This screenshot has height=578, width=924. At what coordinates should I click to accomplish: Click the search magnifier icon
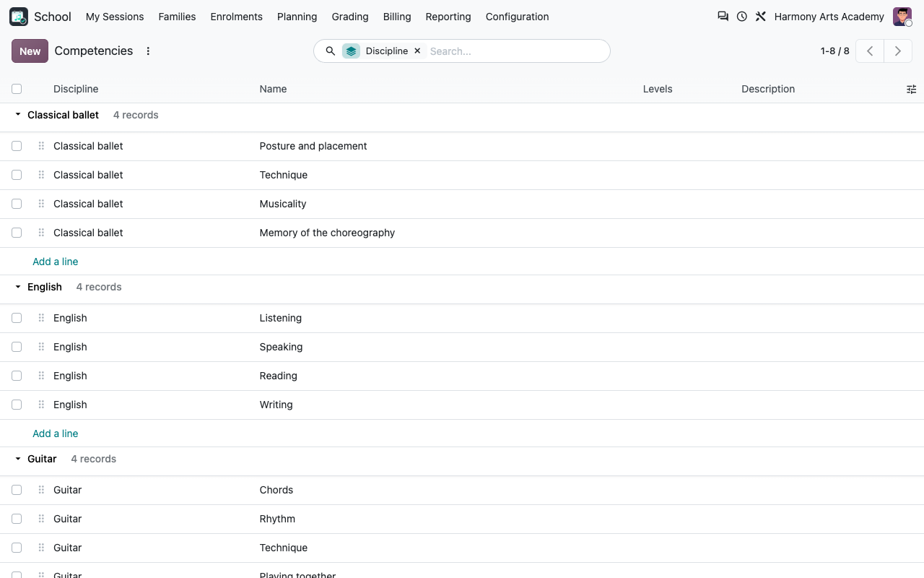(x=330, y=51)
